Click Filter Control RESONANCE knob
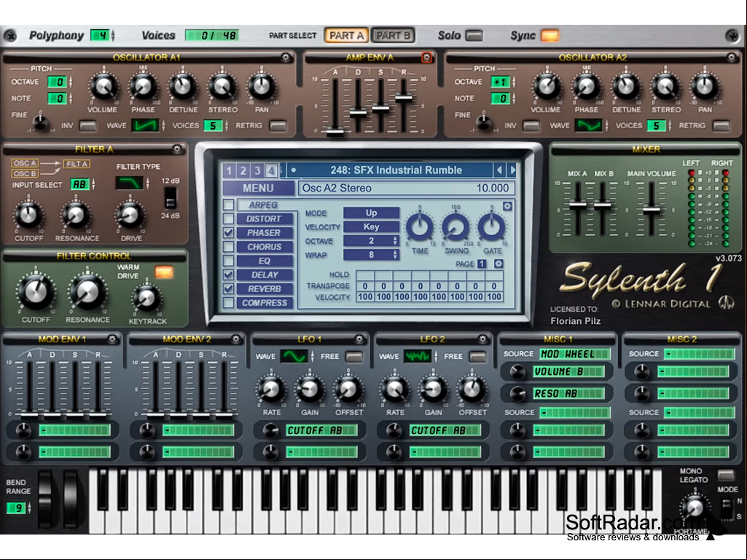Image resolution: width=747 pixels, height=560 pixels. [87, 291]
